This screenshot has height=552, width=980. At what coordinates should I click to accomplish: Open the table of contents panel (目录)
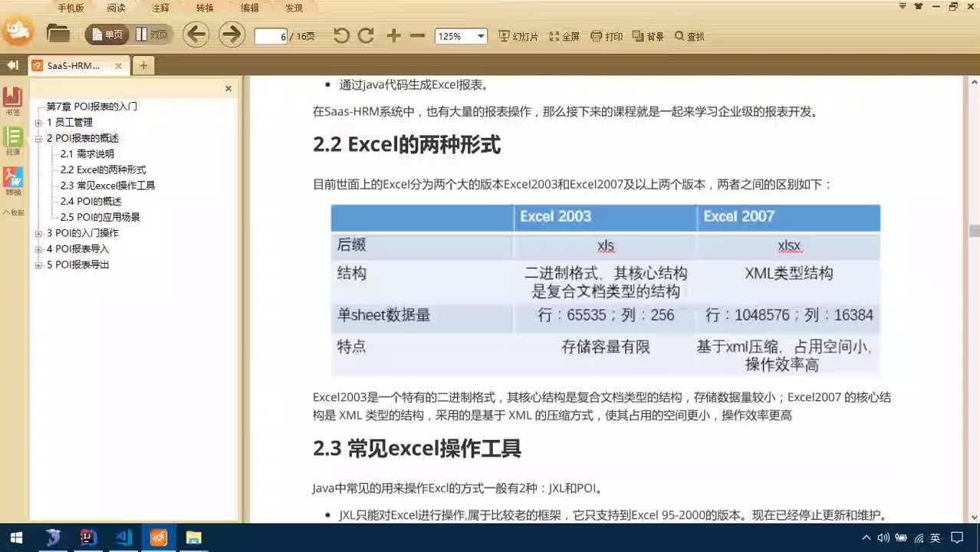point(13,141)
